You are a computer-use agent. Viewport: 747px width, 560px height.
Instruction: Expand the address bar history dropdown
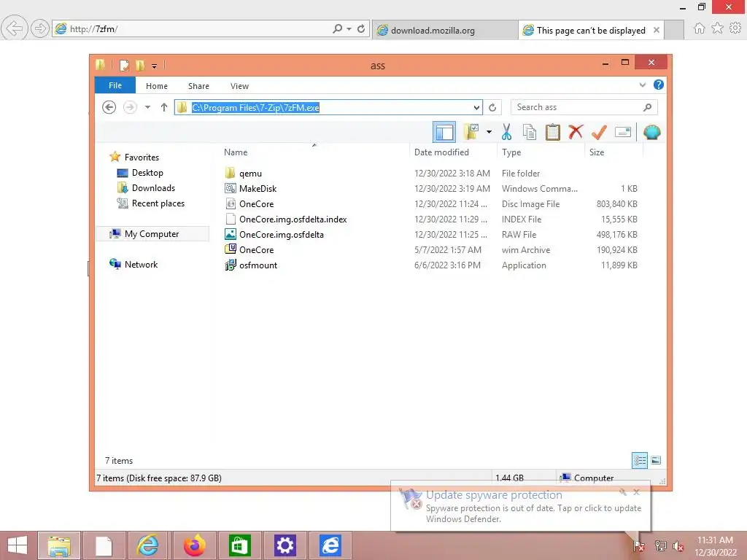point(476,108)
